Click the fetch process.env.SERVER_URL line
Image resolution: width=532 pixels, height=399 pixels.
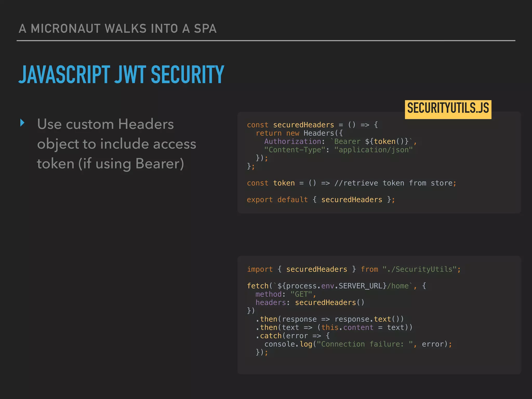336,286
